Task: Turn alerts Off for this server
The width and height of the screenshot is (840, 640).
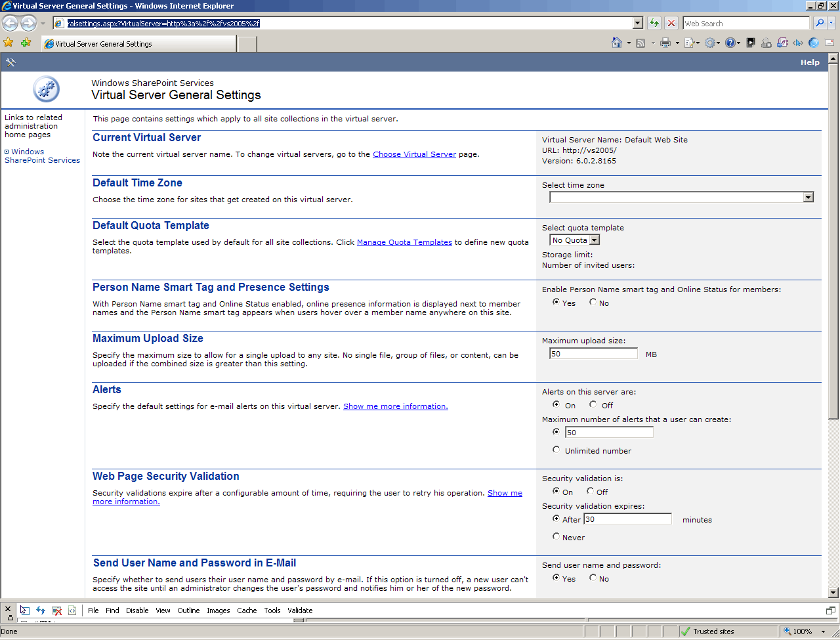Action: [x=593, y=405]
